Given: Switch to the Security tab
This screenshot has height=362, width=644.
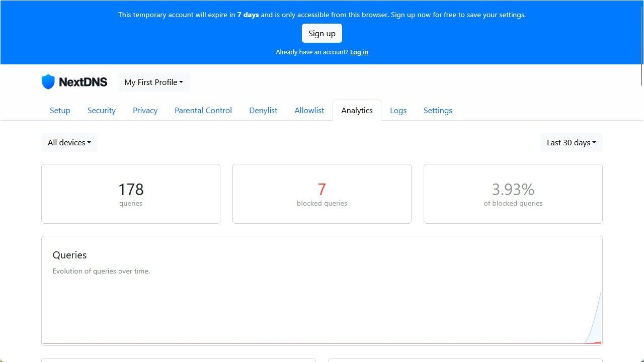Looking at the screenshot, I should (102, 111).
